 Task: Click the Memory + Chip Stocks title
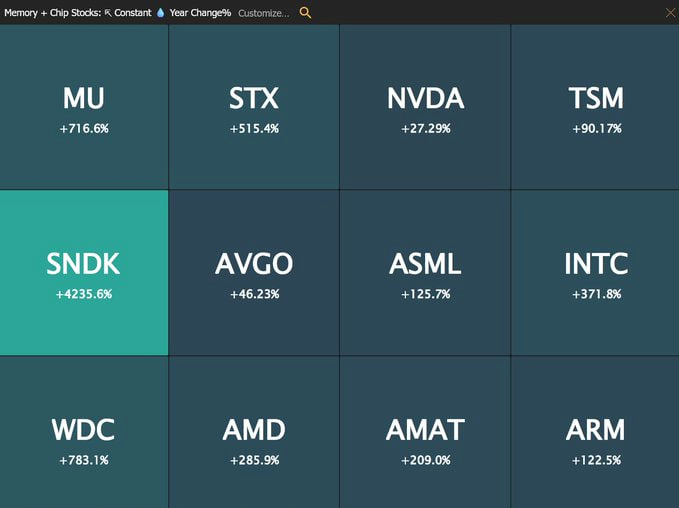tap(52, 13)
